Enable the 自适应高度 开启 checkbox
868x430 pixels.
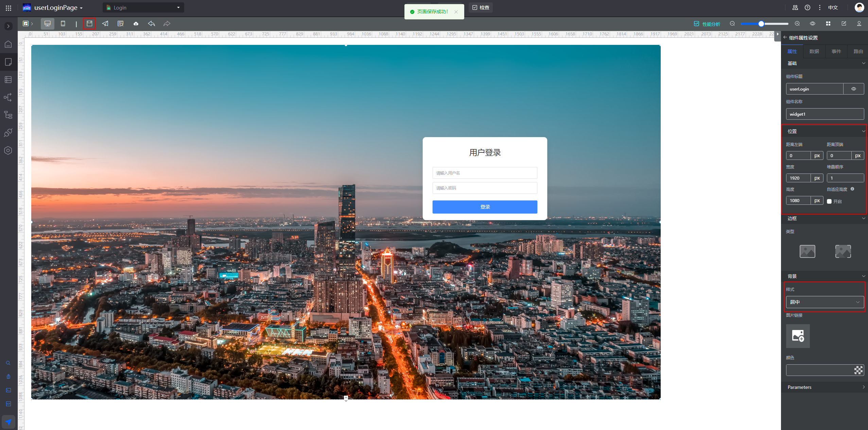click(x=829, y=201)
